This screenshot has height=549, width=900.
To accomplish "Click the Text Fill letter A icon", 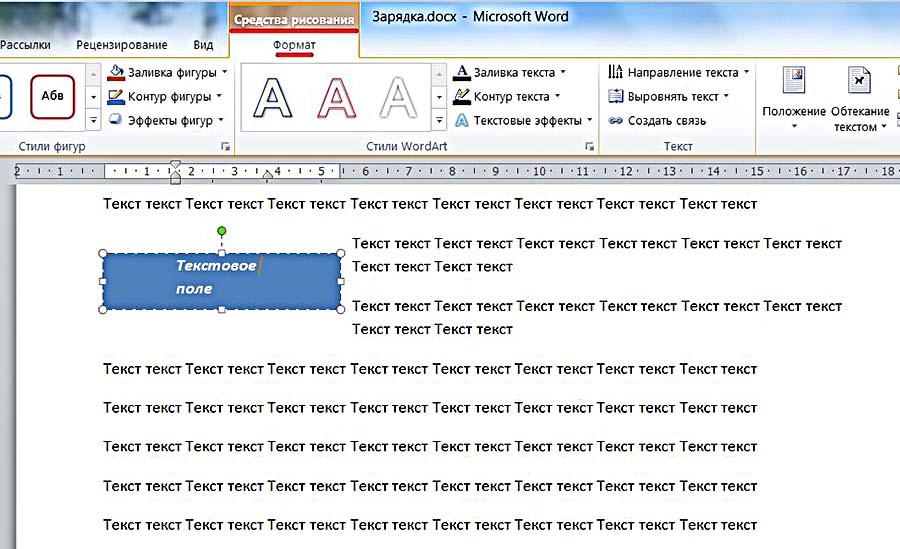I will (461, 72).
